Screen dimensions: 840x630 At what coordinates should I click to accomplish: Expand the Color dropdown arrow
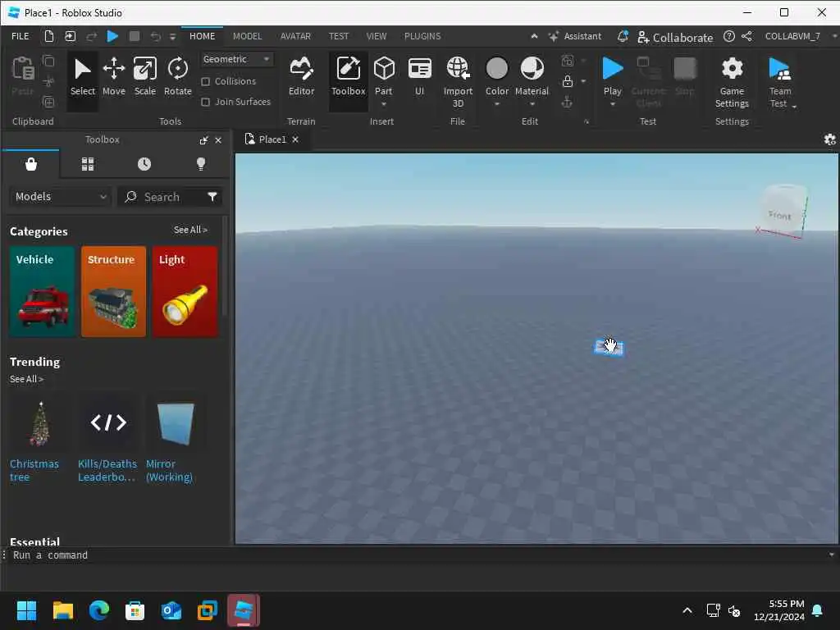pyautogui.click(x=496, y=104)
